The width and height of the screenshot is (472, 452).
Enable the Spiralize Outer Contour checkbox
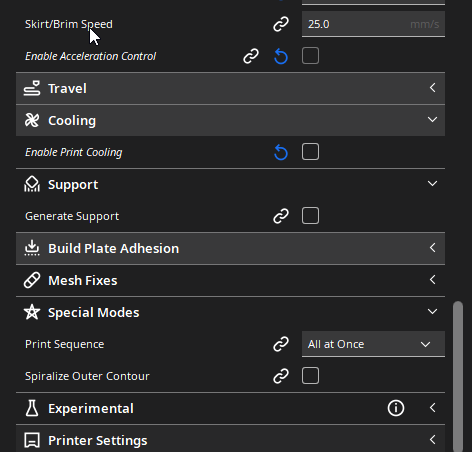310,376
